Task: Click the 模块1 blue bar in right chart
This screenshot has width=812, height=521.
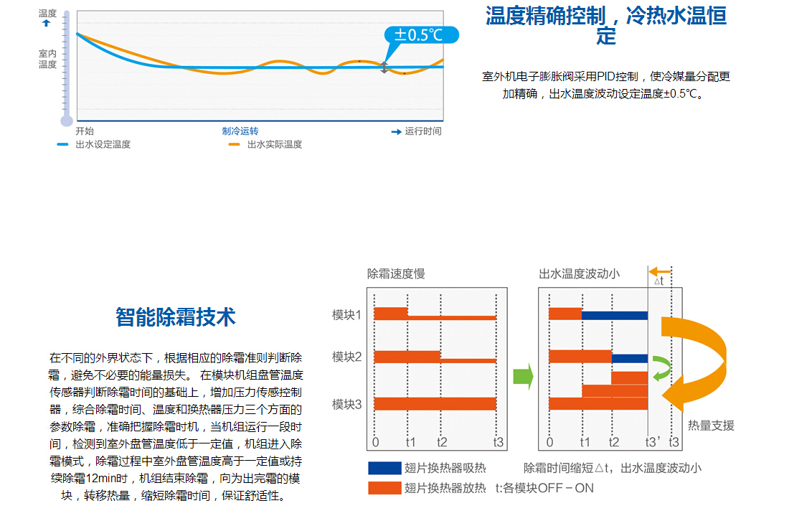Action: point(614,315)
